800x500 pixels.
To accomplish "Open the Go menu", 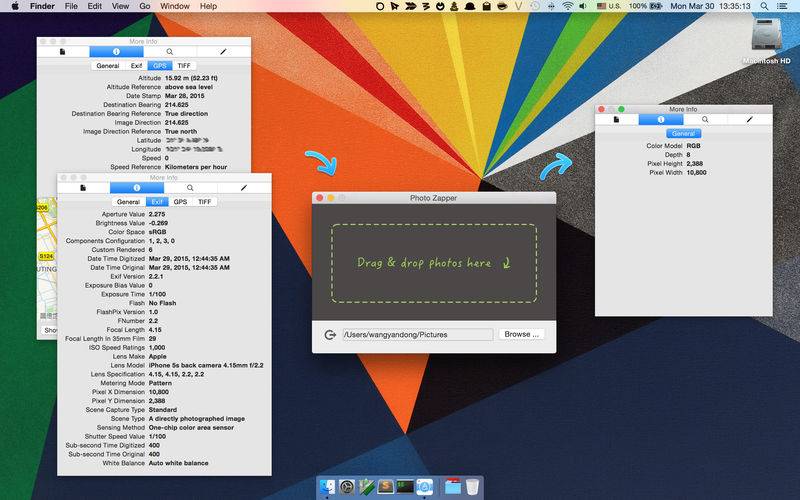I will click(x=145, y=6).
